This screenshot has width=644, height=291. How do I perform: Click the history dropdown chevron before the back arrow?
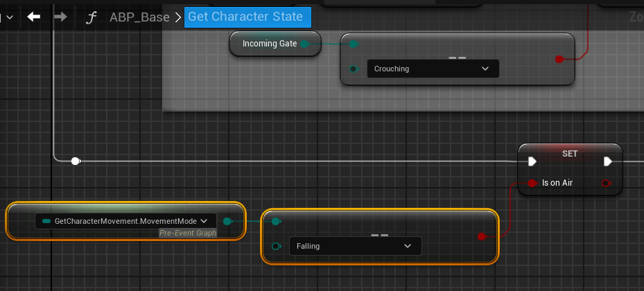click(9, 17)
